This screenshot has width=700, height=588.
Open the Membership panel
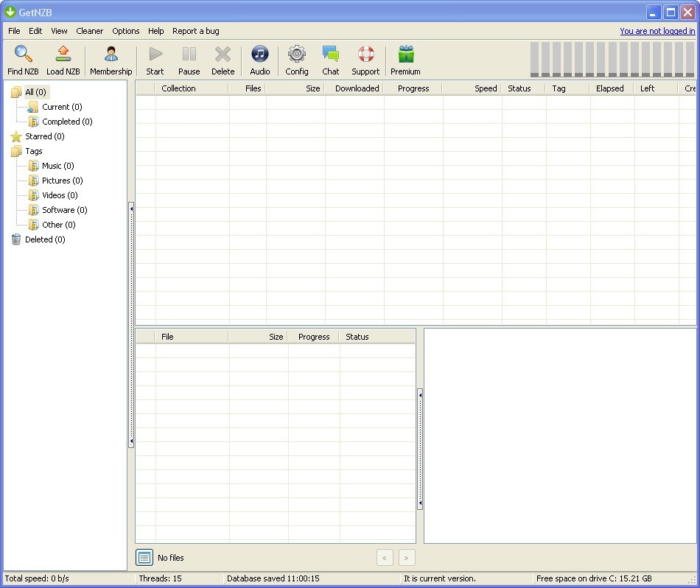pos(111,59)
